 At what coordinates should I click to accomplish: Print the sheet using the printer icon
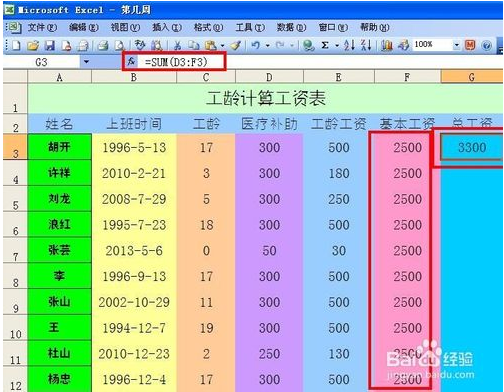[103, 45]
